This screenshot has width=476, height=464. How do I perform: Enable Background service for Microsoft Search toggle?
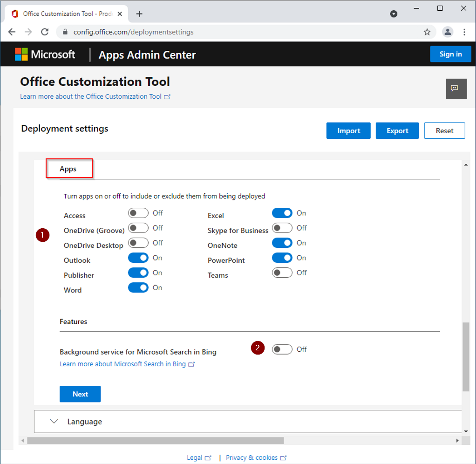coord(282,349)
